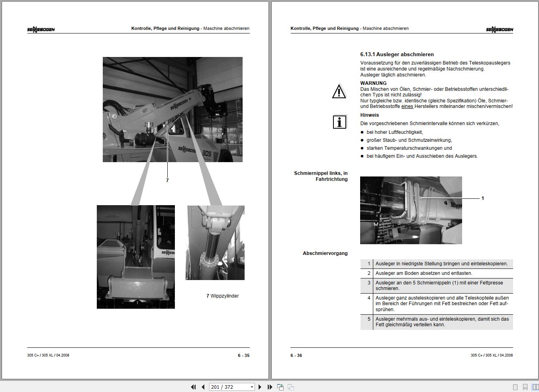
Task: Switch to single page view
Action: [x=515, y=387]
